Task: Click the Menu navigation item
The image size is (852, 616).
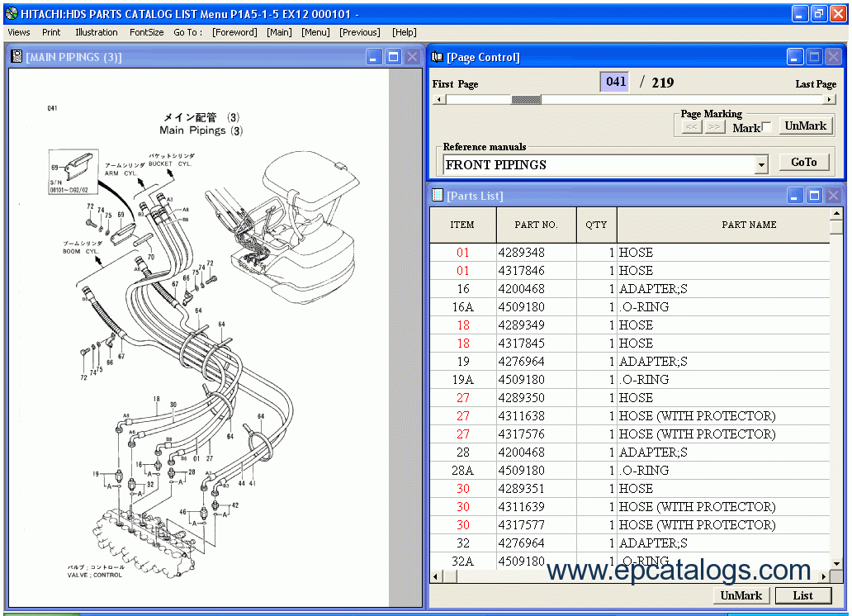Action: [315, 32]
